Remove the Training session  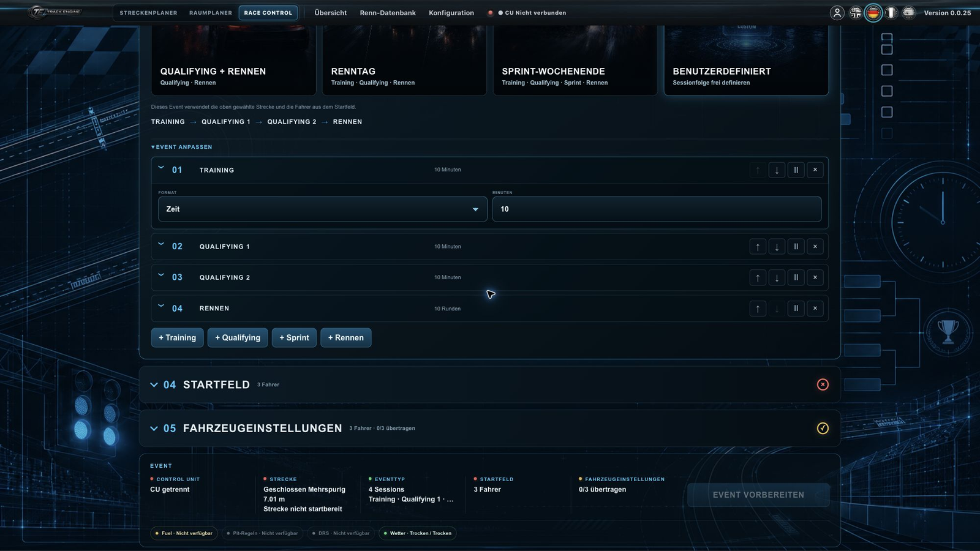[x=815, y=170]
